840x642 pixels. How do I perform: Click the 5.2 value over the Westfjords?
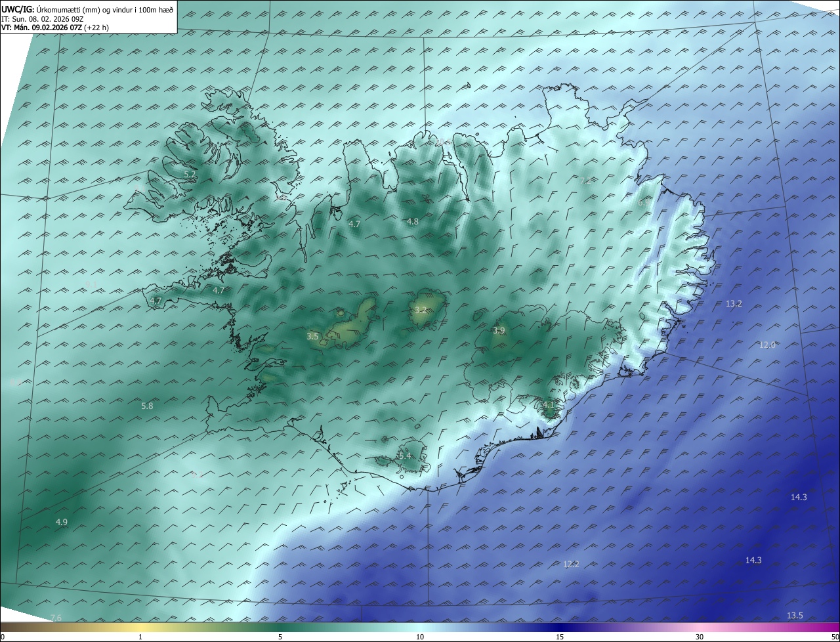(190, 174)
